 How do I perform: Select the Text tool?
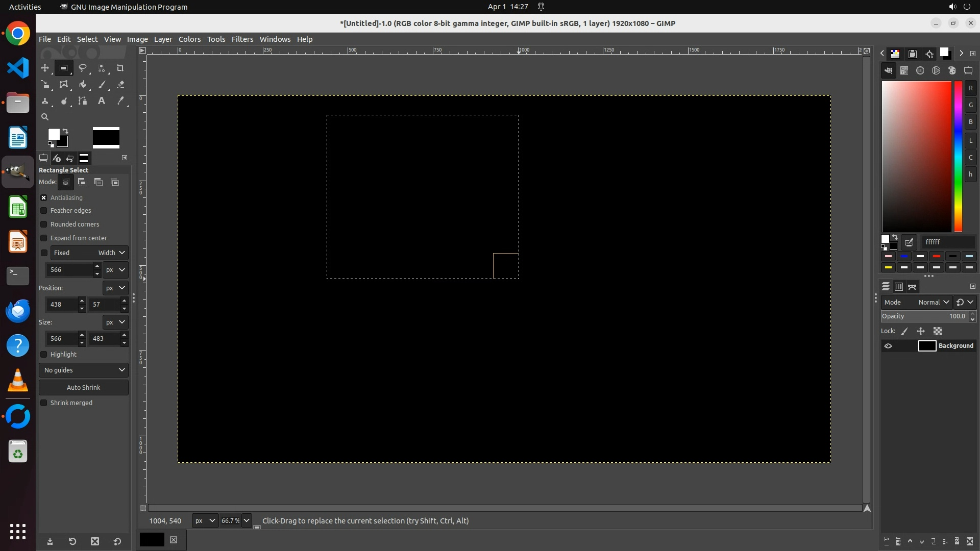102,101
